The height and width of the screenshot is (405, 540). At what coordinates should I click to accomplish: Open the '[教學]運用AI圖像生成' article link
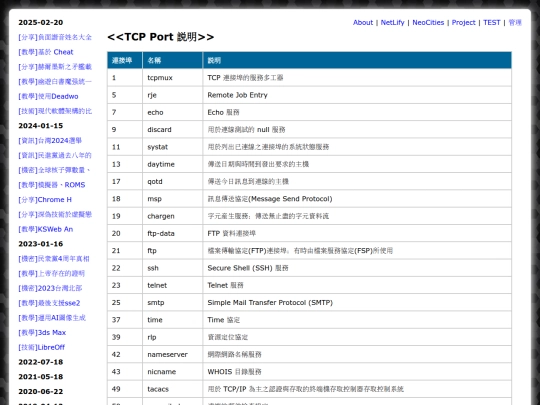[52, 318]
